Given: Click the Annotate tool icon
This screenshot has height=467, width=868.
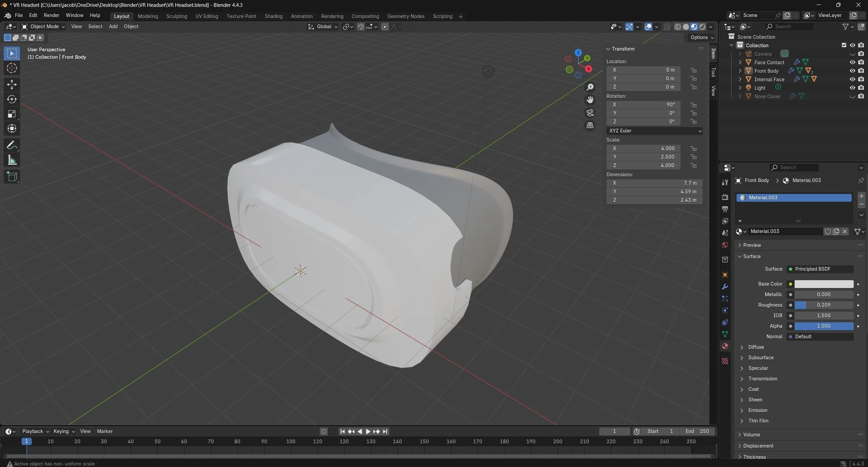Looking at the screenshot, I should [12, 145].
